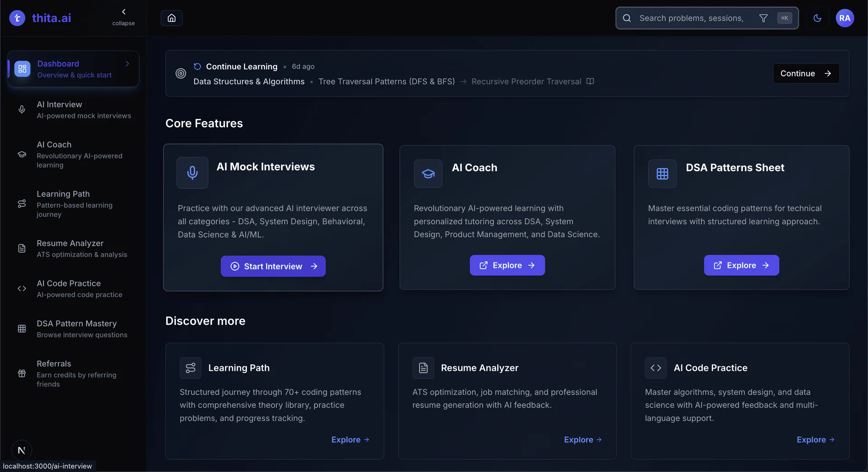Toggle dark mode with the moon icon

point(817,18)
